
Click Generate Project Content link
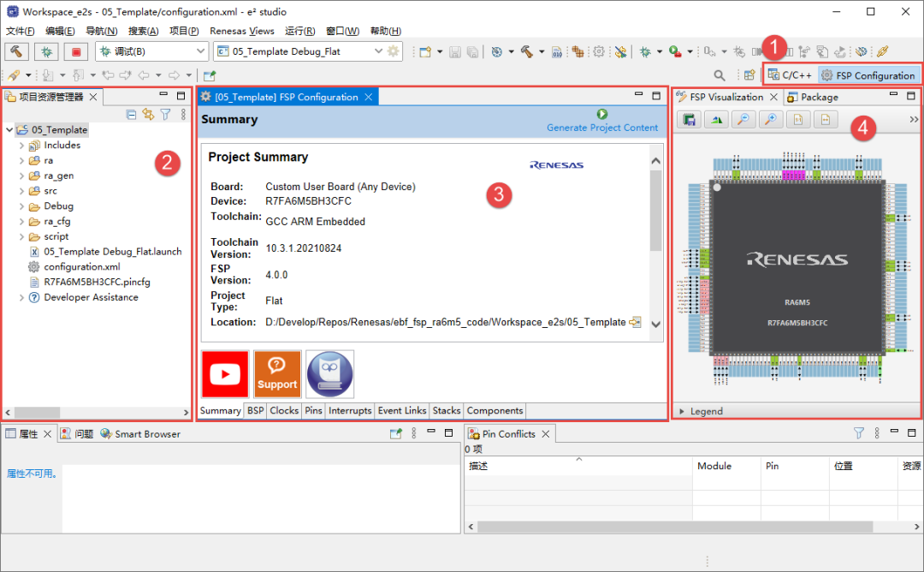click(x=601, y=128)
